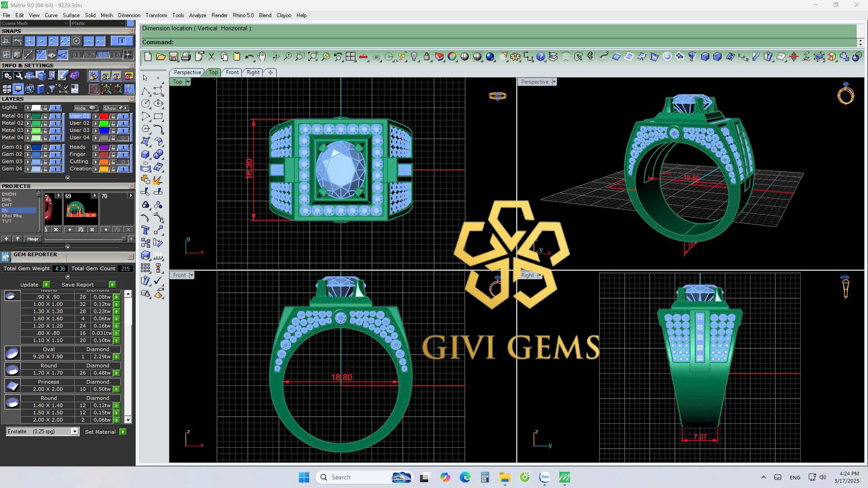
Task: Click the funnel filter icon in Info & Settings
Action: (x=52, y=89)
